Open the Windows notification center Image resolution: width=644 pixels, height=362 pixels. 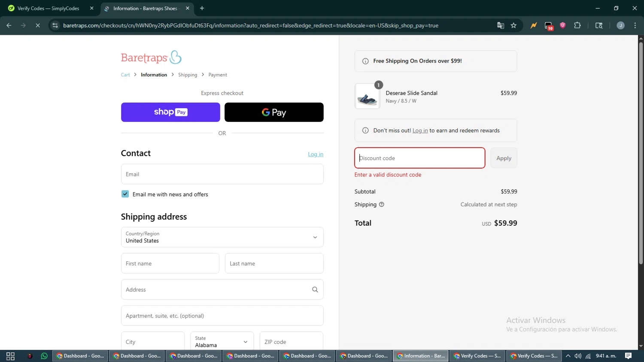click(628, 356)
